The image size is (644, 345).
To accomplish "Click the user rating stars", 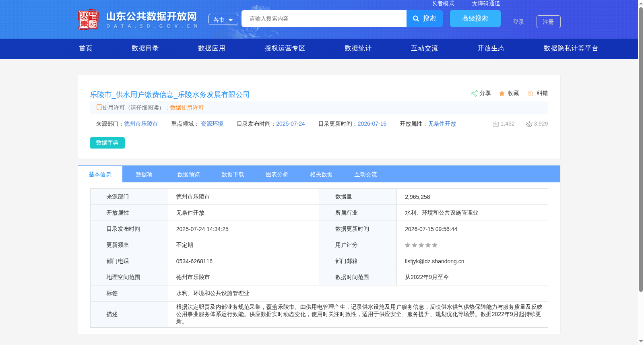I will (421, 245).
